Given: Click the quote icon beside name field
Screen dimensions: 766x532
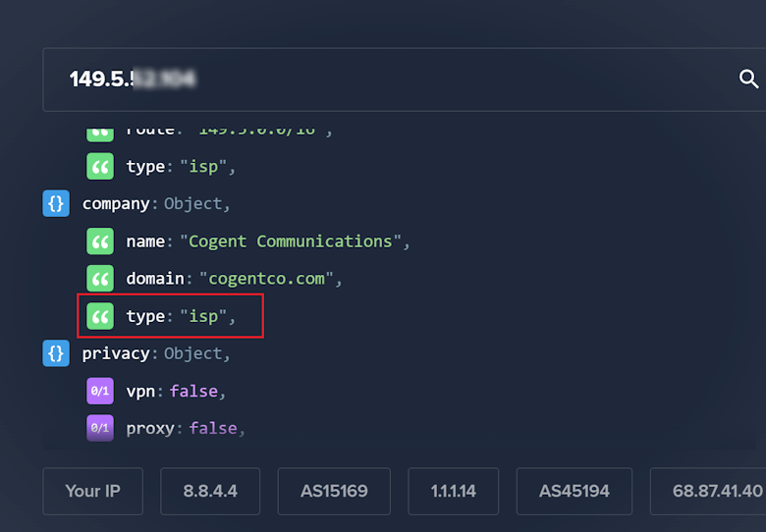Looking at the screenshot, I should [x=100, y=241].
